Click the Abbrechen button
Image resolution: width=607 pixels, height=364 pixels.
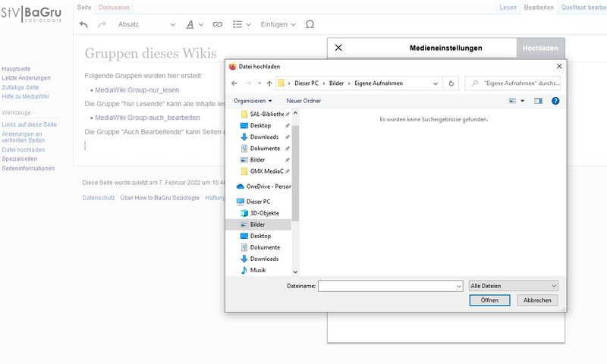pos(537,300)
